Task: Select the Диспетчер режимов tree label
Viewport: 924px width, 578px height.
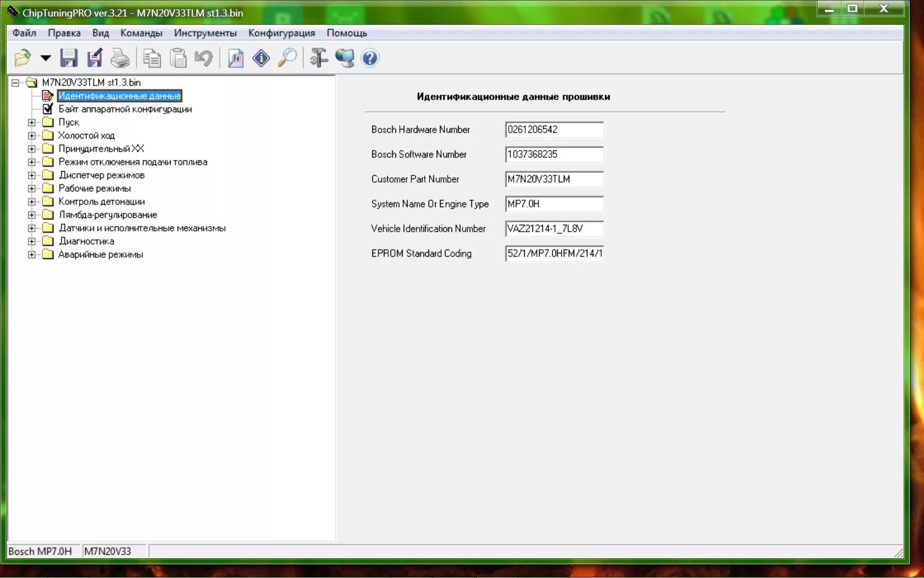Action: [102, 175]
